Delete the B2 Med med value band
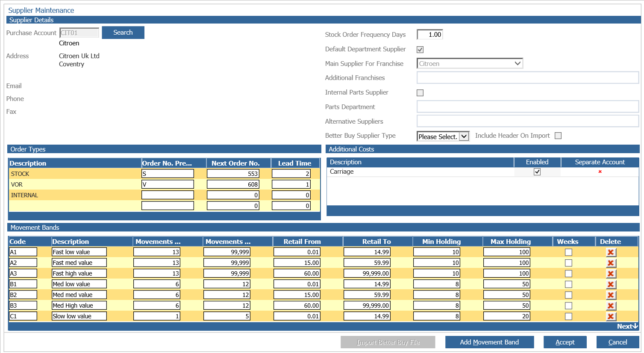 coord(611,295)
